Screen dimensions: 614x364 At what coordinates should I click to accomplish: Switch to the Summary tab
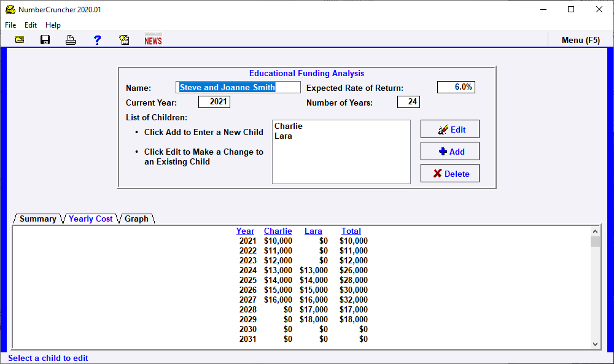pyautogui.click(x=37, y=219)
